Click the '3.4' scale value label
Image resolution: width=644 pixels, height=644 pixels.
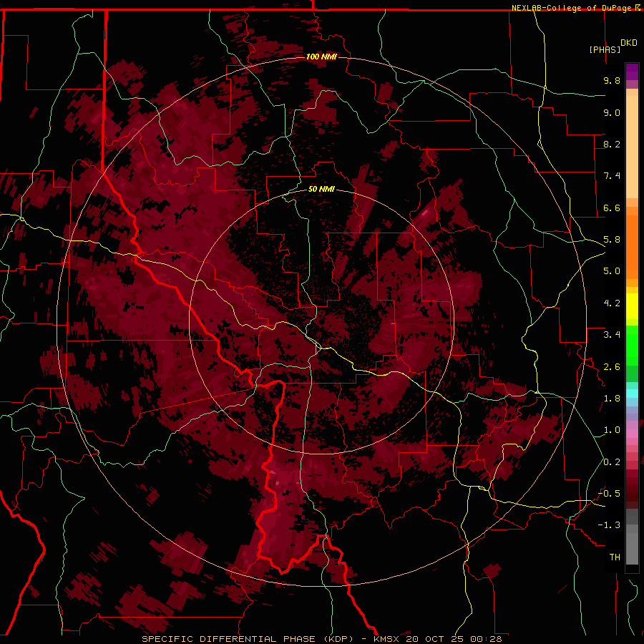tap(612, 335)
